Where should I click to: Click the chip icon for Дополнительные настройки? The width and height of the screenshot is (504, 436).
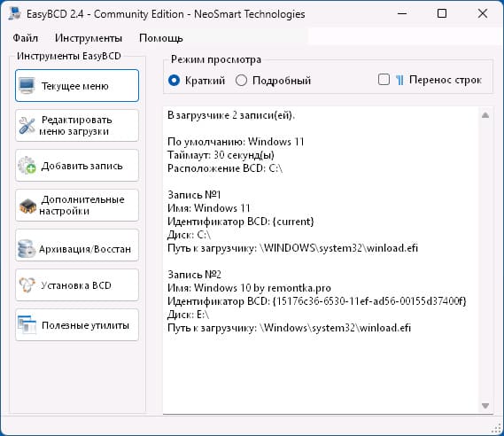pyautogui.click(x=27, y=206)
